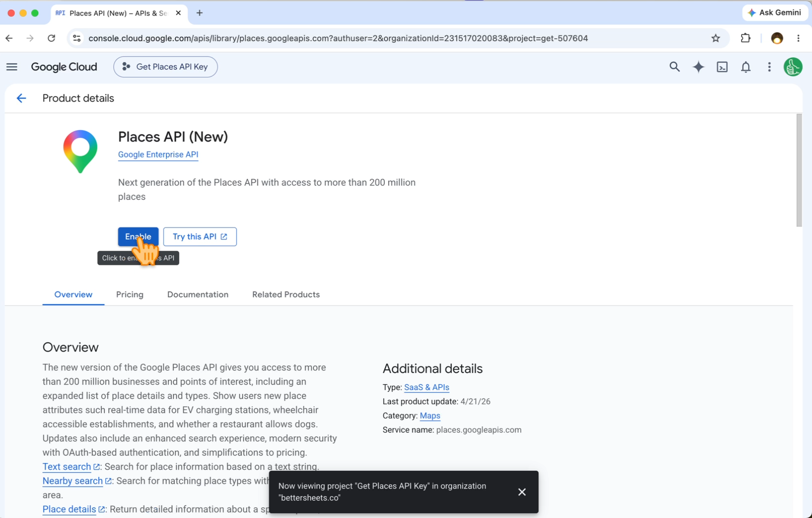Click the Places API map pin logo
812x518 pixels.
coord(80,151)
